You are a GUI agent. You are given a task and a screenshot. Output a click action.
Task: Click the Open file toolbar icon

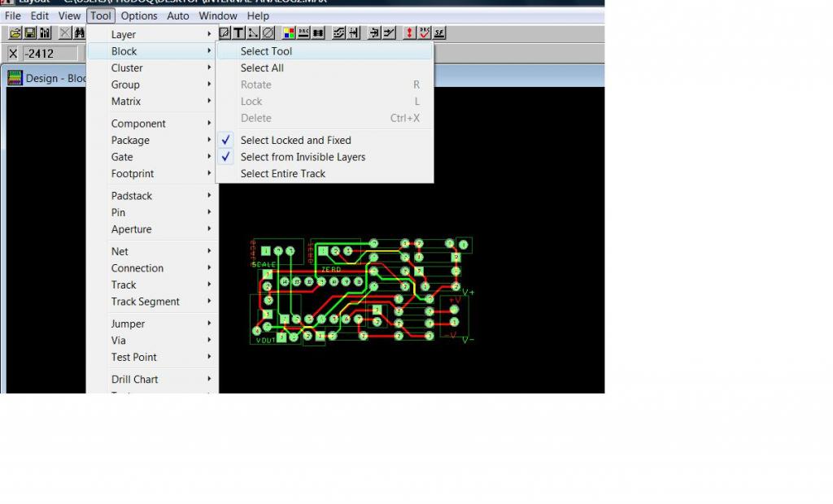[x=15, y=33]
